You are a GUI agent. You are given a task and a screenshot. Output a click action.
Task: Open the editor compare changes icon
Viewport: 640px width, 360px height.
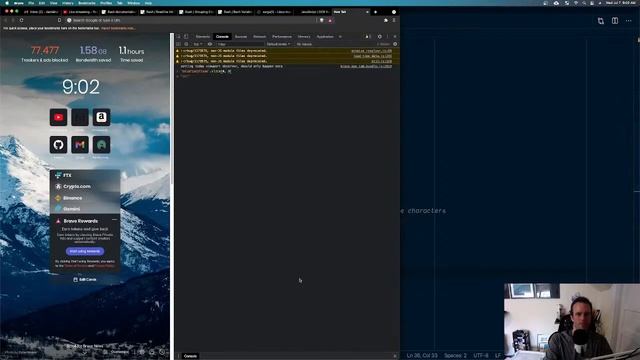pos(601,21)
